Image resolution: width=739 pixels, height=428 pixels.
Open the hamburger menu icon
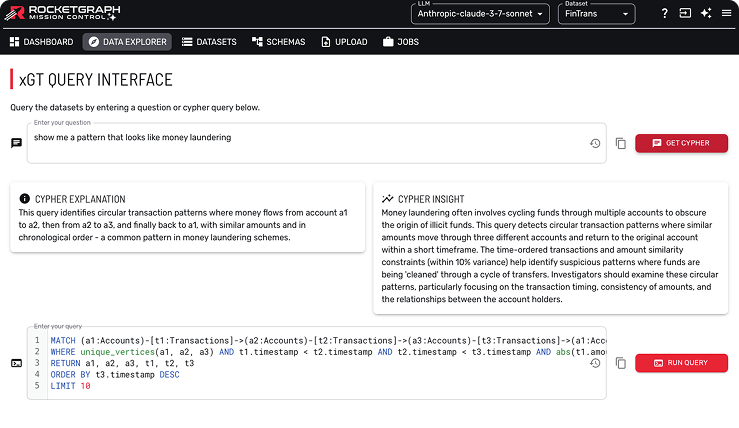pos(726,14)
